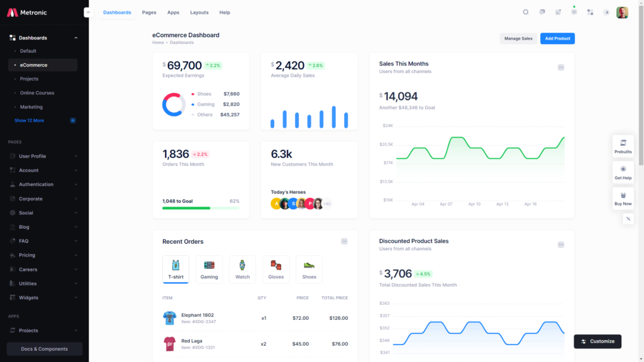Open the Pages top menu
The width and height of the screenshot is (644, 362).
coord(149,13)
